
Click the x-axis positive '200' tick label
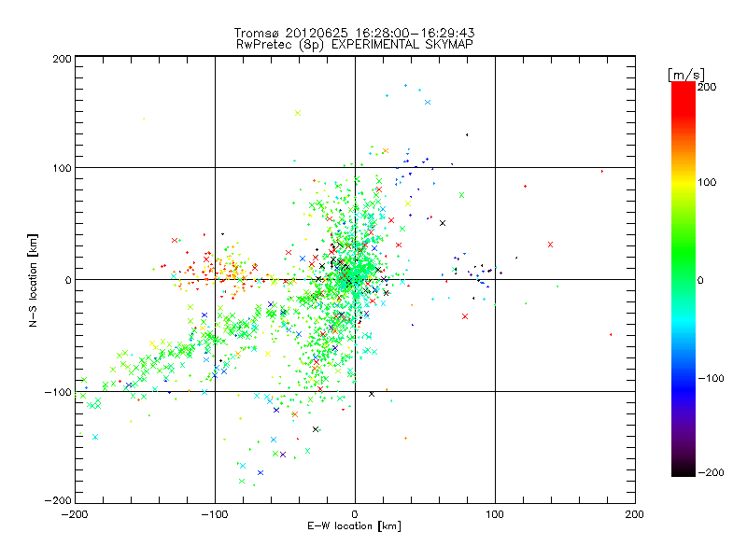click(x=635, y=514)
